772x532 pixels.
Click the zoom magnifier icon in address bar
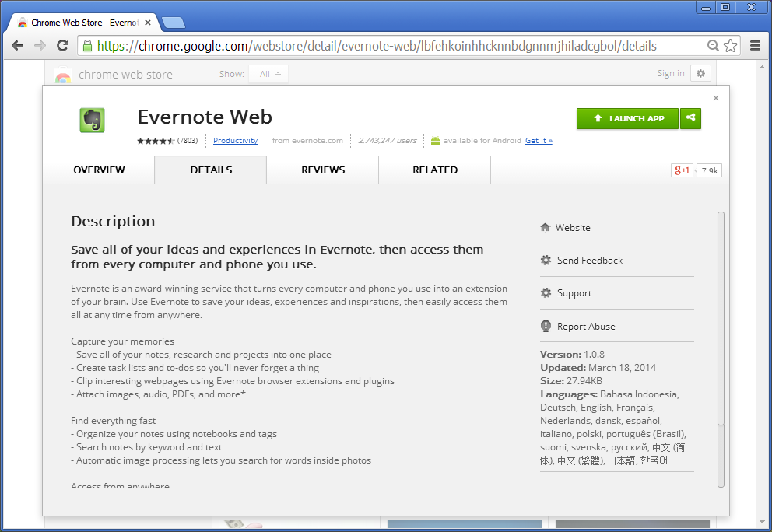713,46
